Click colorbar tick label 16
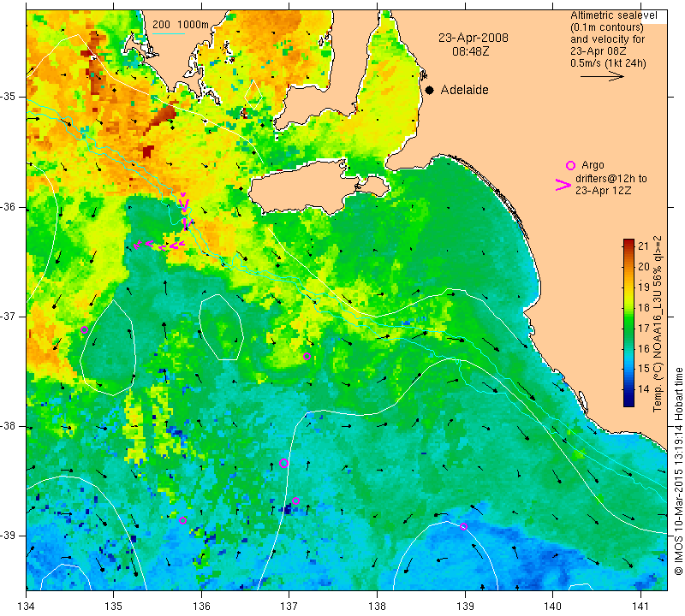This screenshot has height=616, width=685. tap(644, 348)
